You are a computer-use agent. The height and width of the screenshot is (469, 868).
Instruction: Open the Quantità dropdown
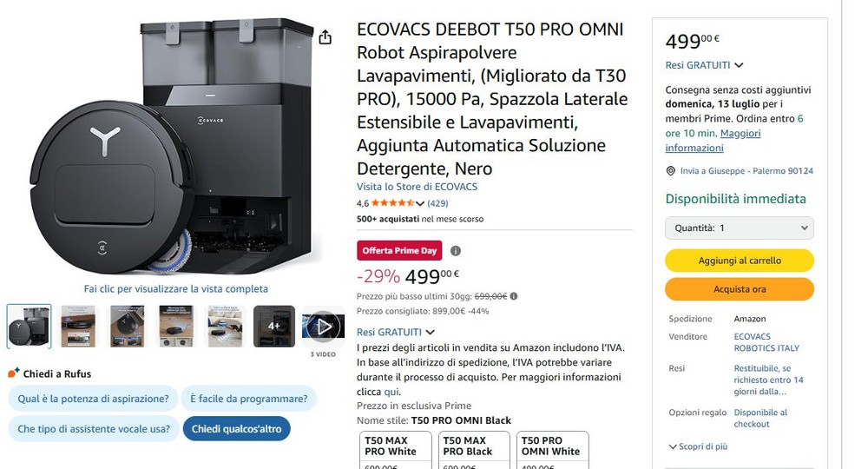tap(739, 228)
